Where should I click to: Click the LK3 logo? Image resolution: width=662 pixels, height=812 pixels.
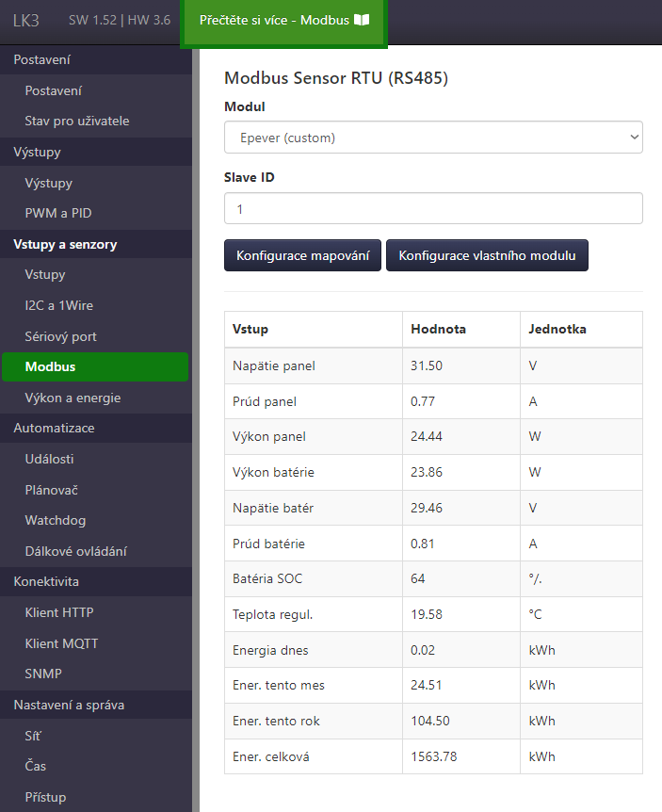tap(26, 20)
